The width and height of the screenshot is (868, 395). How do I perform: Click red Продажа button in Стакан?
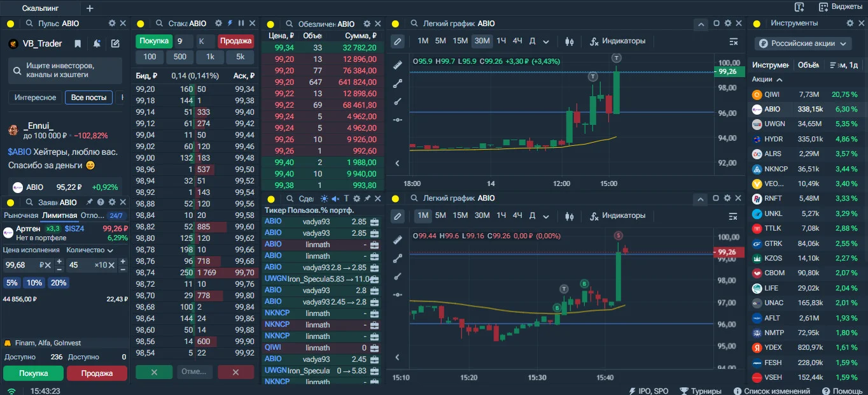(235, 41)
